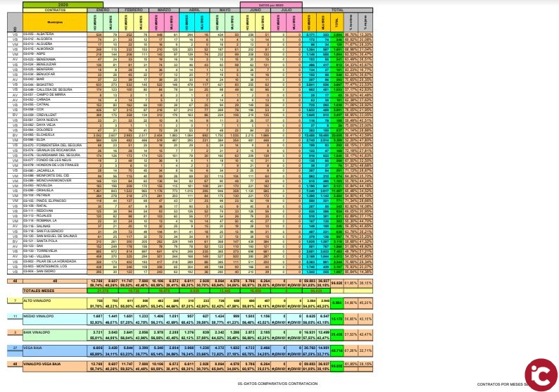The width and height of the screenshot is (559, 392).
Task: Click the ORIHUELA municipality name cell
Action: (x=36, y=189)
